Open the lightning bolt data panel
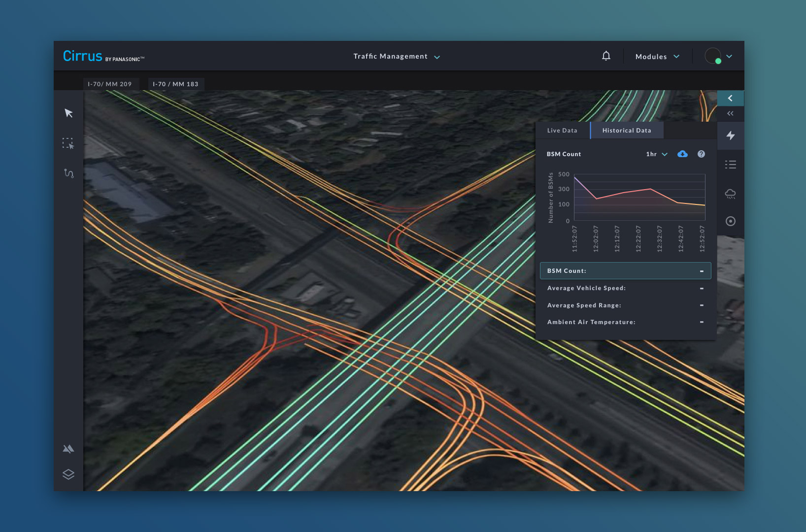806x532 pixels. click(731, 135)
